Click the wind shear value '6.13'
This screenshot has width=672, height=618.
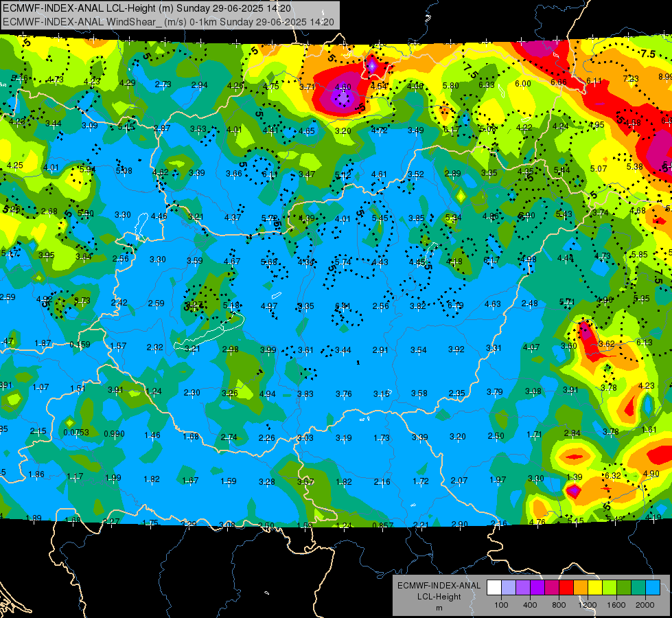point(644,342)
